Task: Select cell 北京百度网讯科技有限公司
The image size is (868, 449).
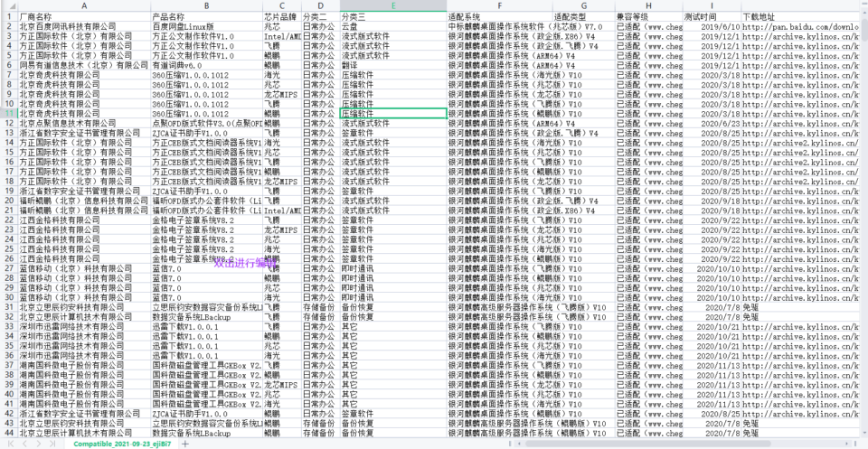Action: tap(84, 26)
